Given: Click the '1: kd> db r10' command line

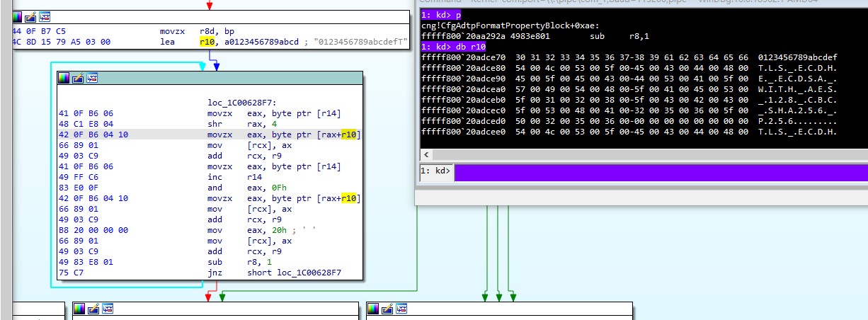Looking at the screenshot, I should (453, 46).
